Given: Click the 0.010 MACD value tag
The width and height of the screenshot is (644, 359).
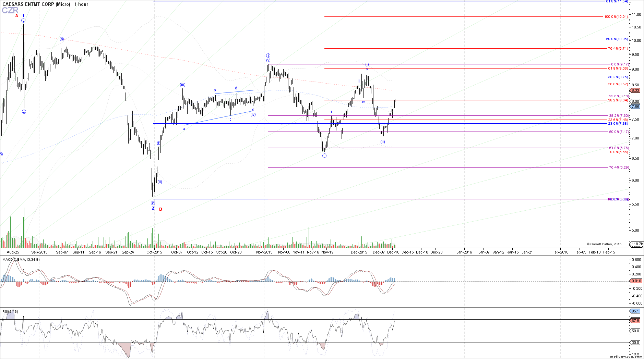Looking at the screenshot, I should tap(636, 281).
